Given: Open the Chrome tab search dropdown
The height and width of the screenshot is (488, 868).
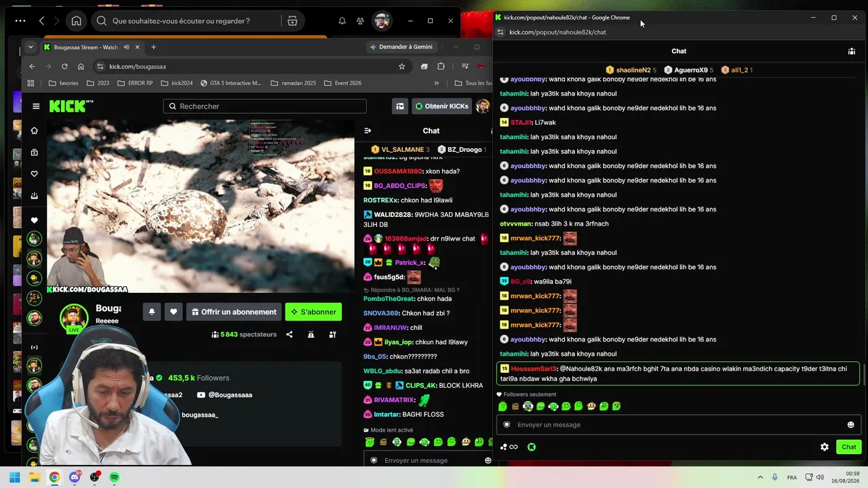Looking at the screenshot, I should [31, 47].
